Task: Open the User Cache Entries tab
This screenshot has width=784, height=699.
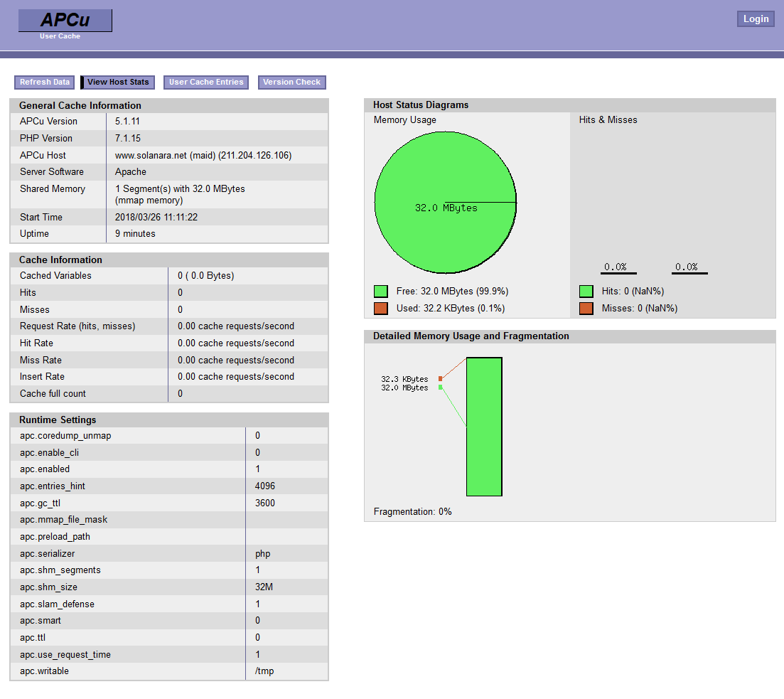Action: [x=206, y=82]
